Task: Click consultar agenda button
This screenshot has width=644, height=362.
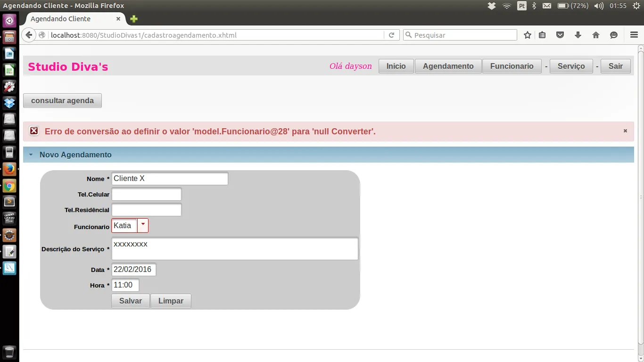Action: coord(62,101)
